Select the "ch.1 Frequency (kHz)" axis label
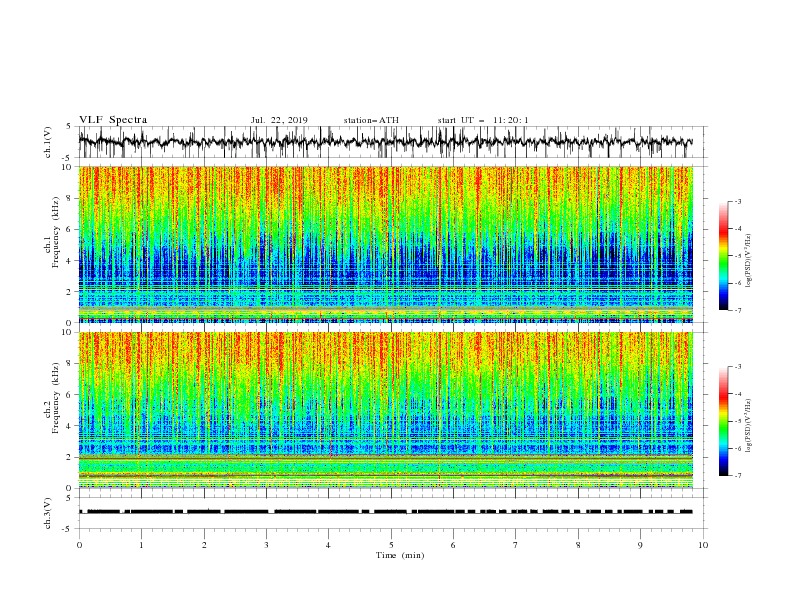The image size is (792, 612). tap(52, 243)
